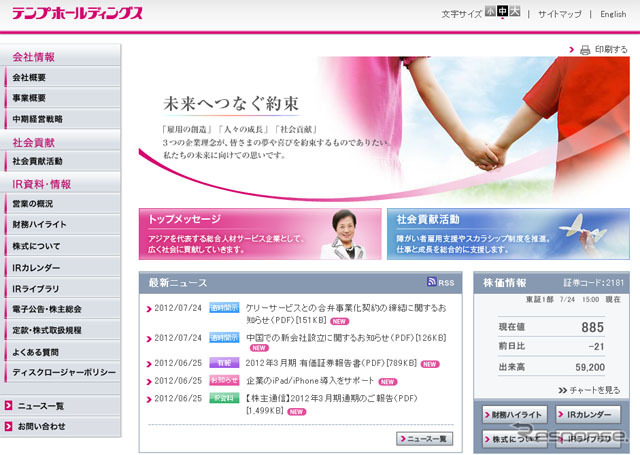Screen dimensions: 640x455
Task: Set font size to small (小)
Action: click(490, 11)
